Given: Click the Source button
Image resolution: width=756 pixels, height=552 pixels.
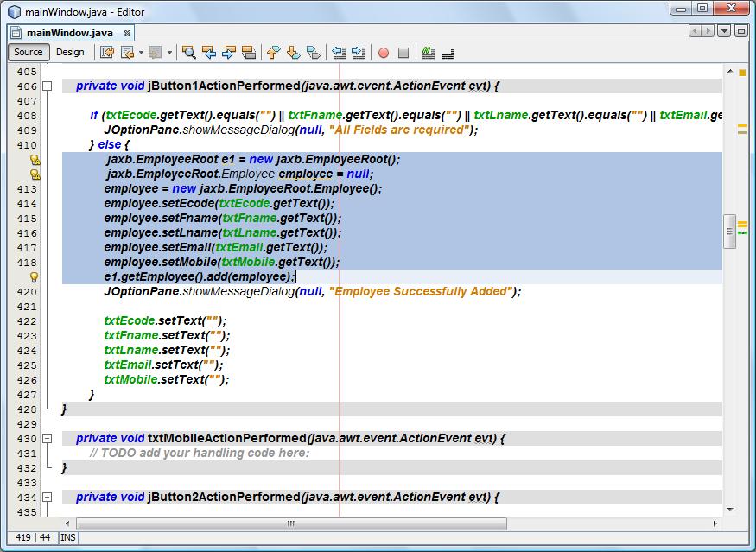Looking at the screenshot, I should pos(27,52).
